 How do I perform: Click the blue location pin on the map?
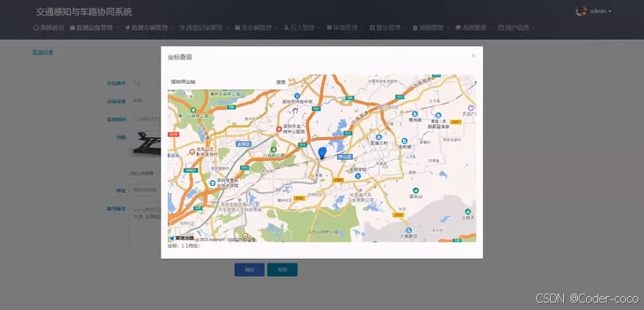pyautogui.click(x=323, y=153)
